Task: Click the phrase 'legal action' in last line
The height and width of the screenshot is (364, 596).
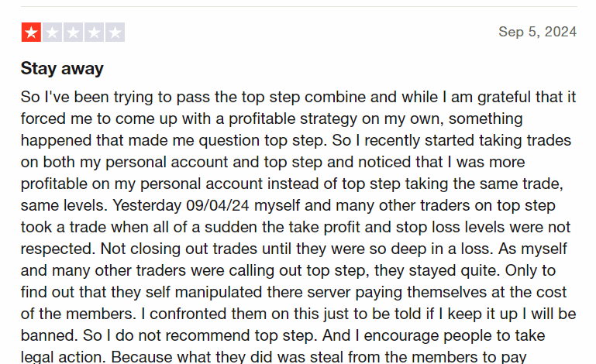Action: coord(62,357)
